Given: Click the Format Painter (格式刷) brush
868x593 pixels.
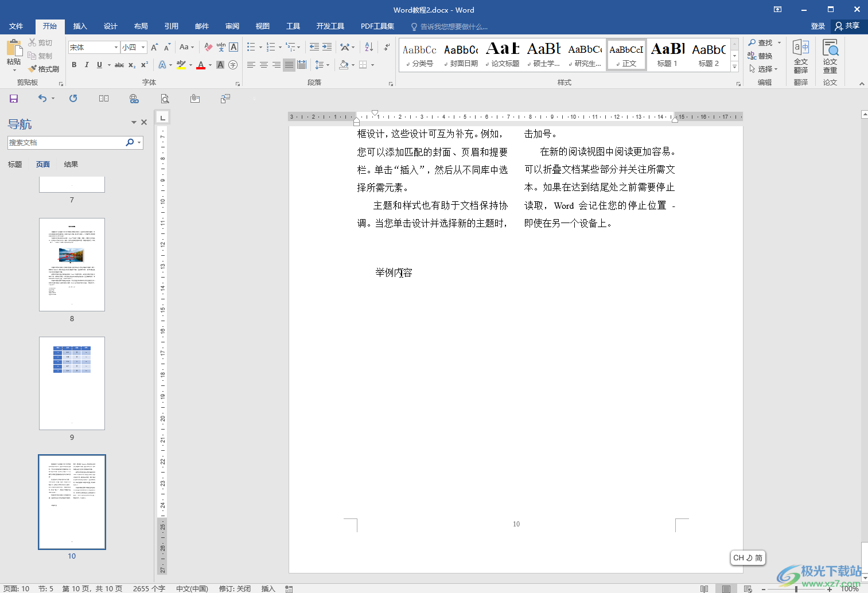Looking at the screenshot, I should [44, 69].
